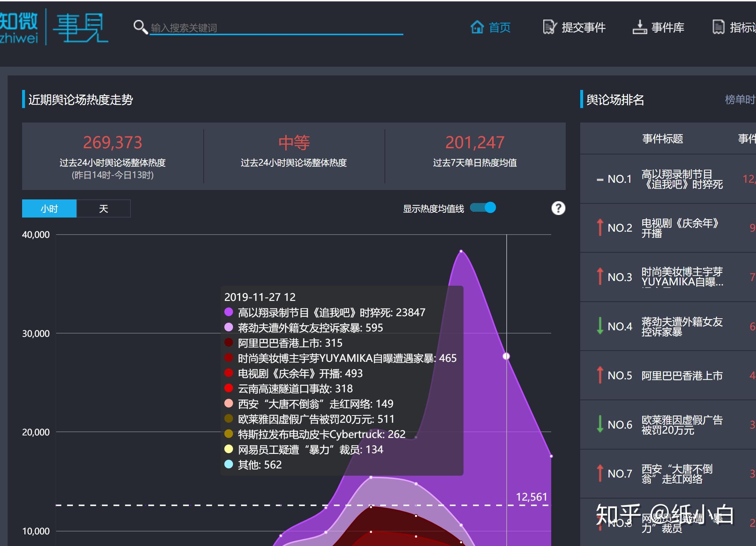Viewport: 756px width, 546px height.
Task: Click the down arrow beside NO.4
Action: point(600,326)
